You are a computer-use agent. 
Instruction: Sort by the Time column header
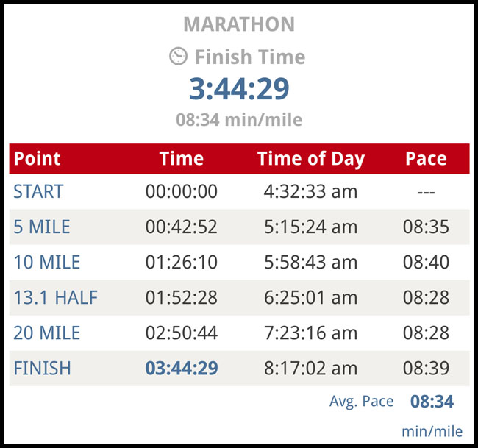point(181,159)
